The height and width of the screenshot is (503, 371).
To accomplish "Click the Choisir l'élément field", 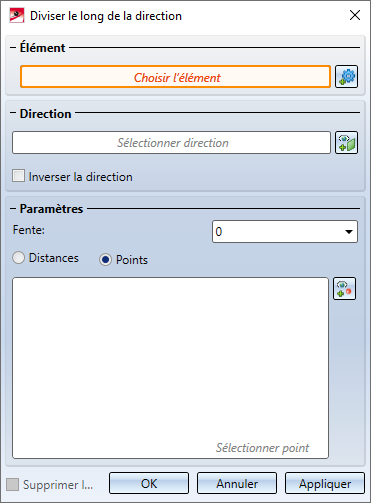I will [176, 77].
